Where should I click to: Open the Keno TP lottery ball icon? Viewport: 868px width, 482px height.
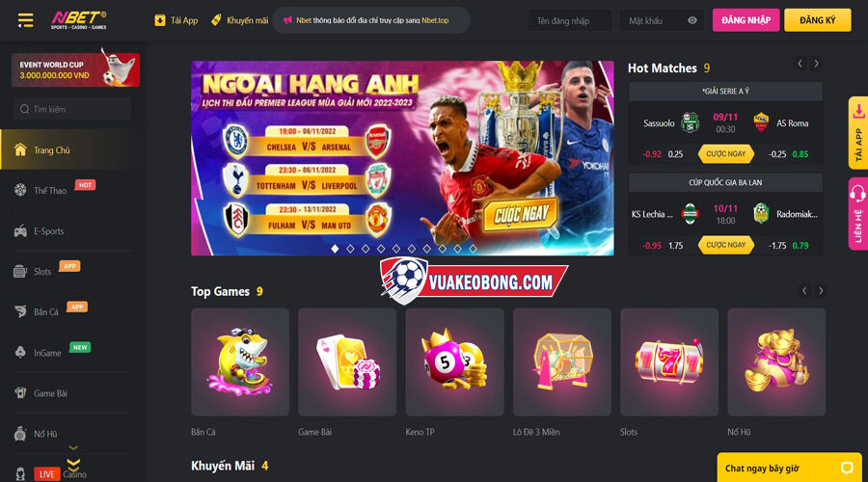pyautogui.click(x=454, y=361)
